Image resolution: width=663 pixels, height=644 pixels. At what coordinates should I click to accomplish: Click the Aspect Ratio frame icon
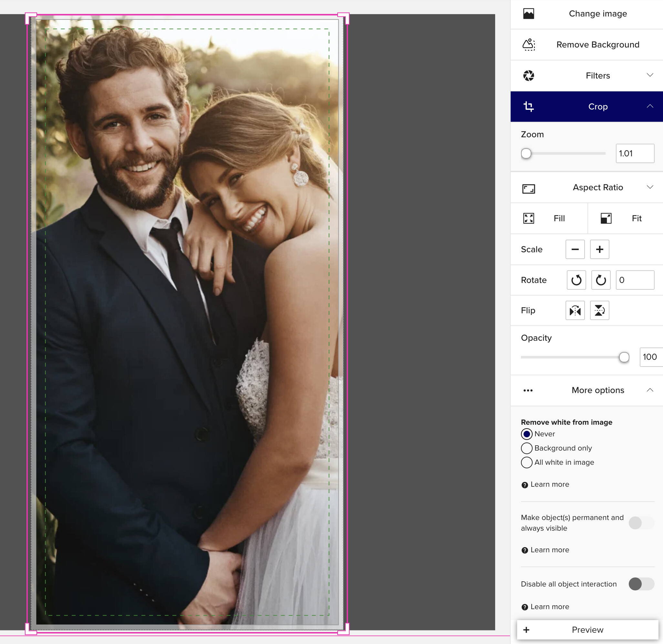(528, 189)
